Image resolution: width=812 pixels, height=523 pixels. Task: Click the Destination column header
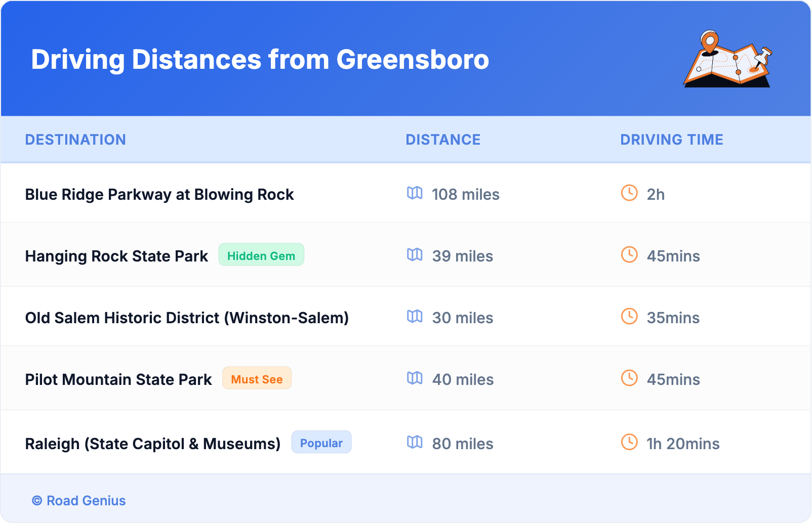click(x=75, y=140)
